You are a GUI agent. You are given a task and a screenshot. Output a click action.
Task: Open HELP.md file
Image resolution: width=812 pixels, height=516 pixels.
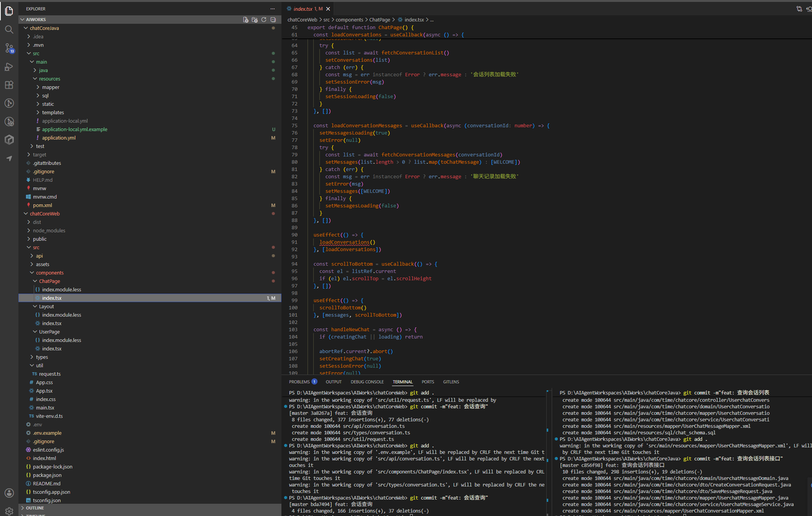click(43, 180)
